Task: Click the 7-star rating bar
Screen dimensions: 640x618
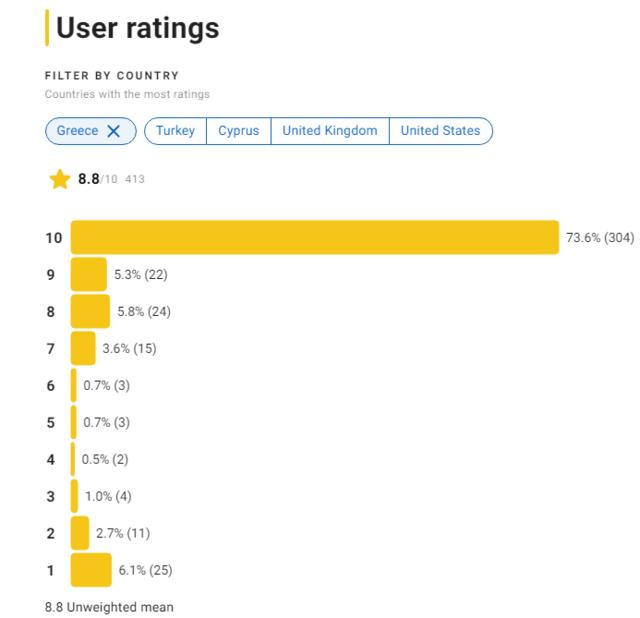Action: point(83,348)
